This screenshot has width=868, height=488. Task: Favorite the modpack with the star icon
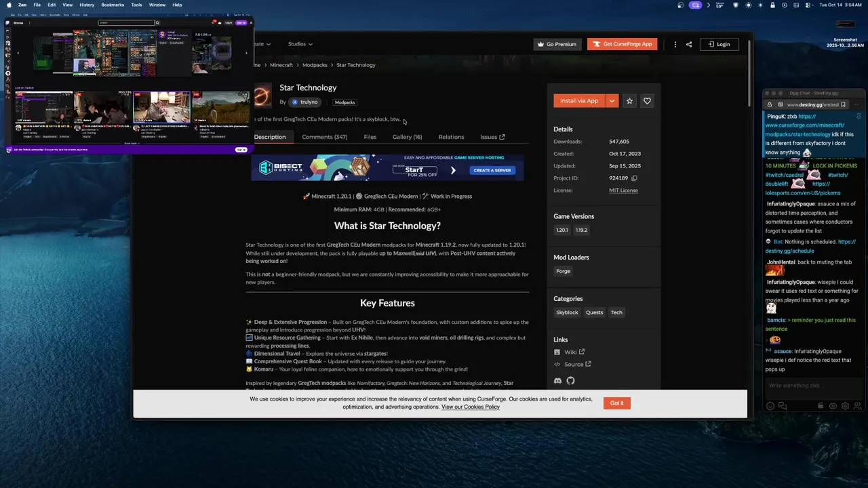pos(629,101)
